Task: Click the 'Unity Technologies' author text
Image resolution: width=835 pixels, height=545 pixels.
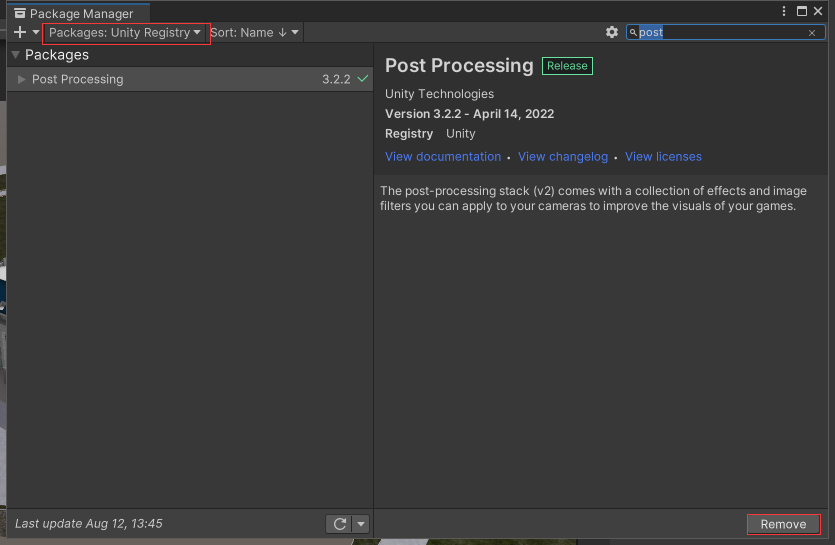Action: (439, 94)
